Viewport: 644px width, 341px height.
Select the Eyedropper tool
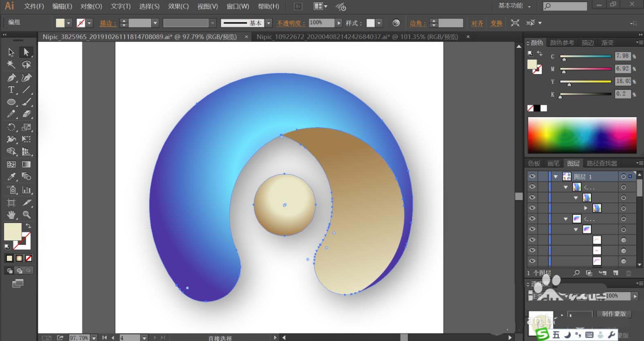pos(11,177)
